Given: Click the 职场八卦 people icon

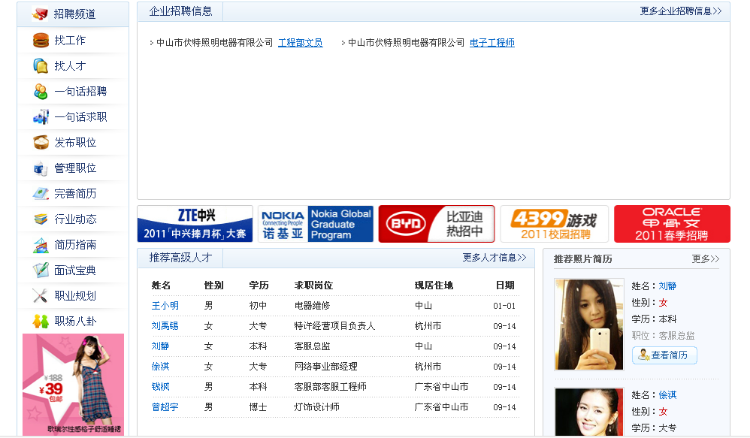Looking at the screenshot, I should pyautogui.click(x=41, y=321).
